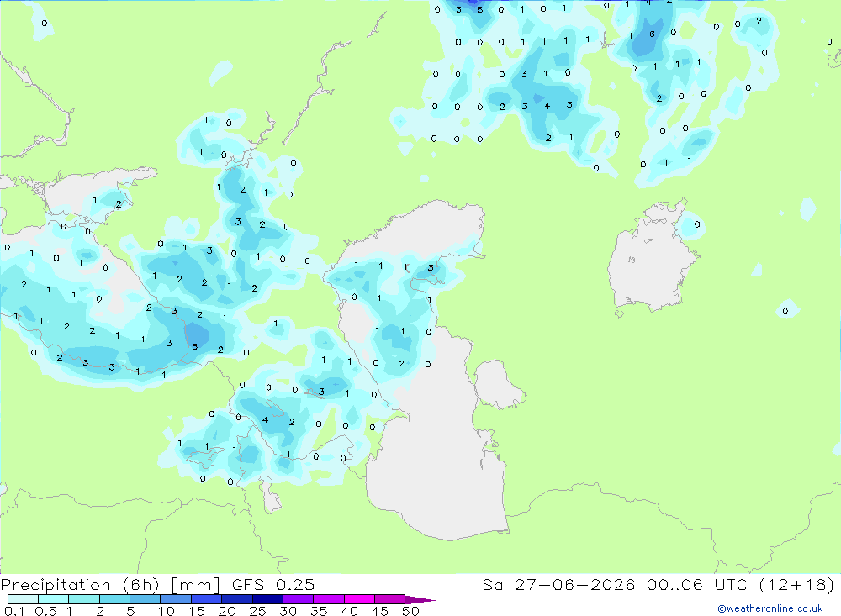Screen dimensions: 841x616
Task: Click legend scale label '50'
Action: pos(410,611)
